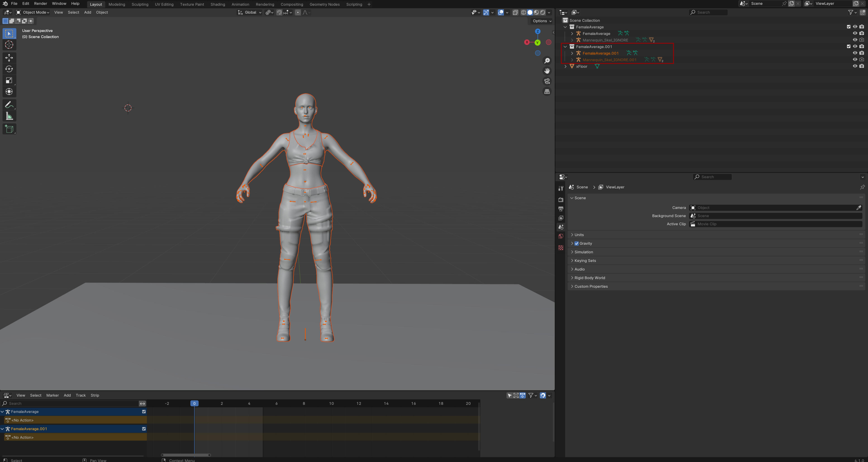Expand the Units panel
868x462 pixels.
pyautogui.click(x=579, y=235)
